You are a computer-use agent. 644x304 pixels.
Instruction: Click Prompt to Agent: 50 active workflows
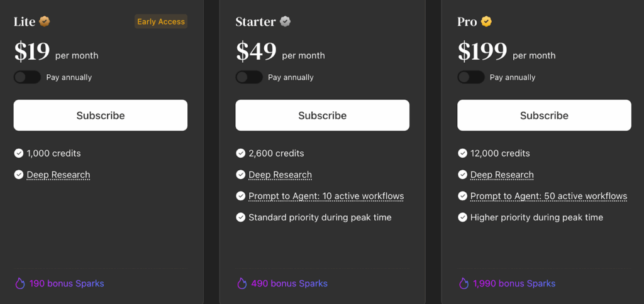[548, 196]
